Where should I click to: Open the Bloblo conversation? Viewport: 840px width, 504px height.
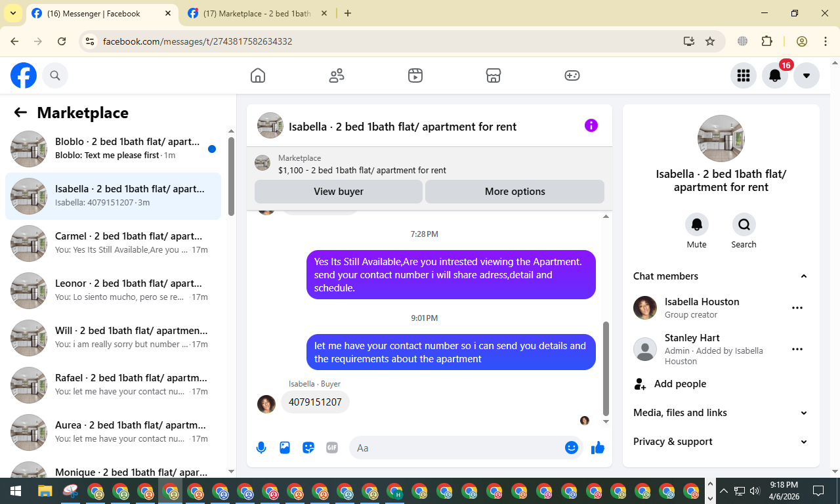pos(113,149)
